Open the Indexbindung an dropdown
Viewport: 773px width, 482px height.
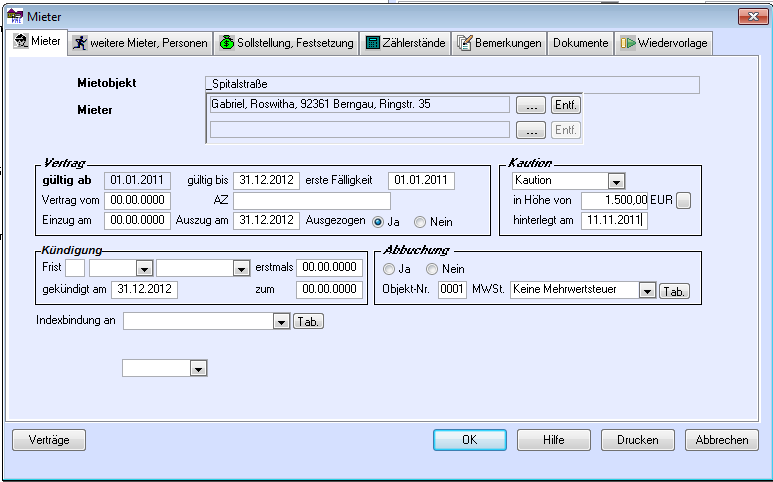(x=280, y=321)
